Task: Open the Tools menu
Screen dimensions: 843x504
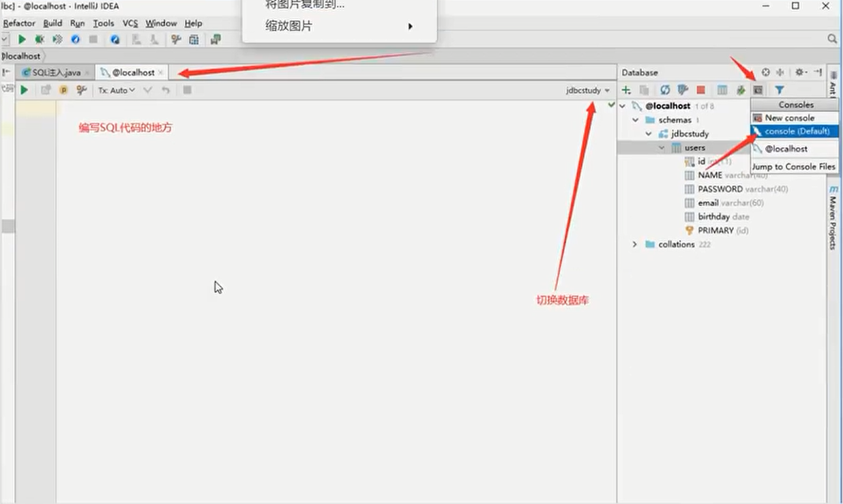Action: click(x=104, y=23)
